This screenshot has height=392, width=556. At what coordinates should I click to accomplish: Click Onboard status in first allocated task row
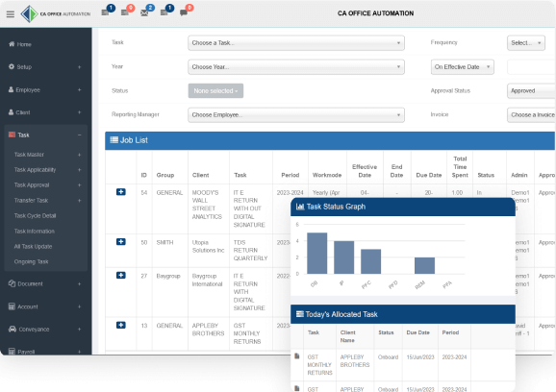coord(388,357)
